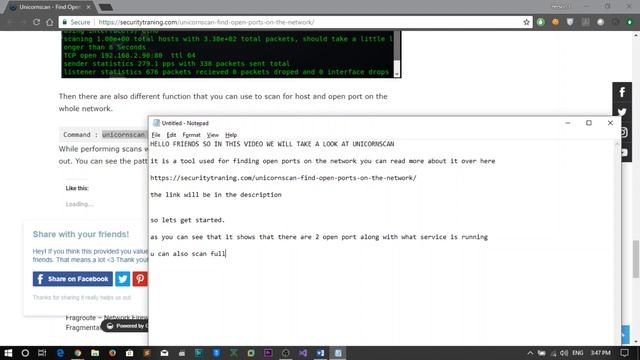The image size is (640, 360).
Task: Switch to Chrome on the taskbar
Action: tap(78, 353)
